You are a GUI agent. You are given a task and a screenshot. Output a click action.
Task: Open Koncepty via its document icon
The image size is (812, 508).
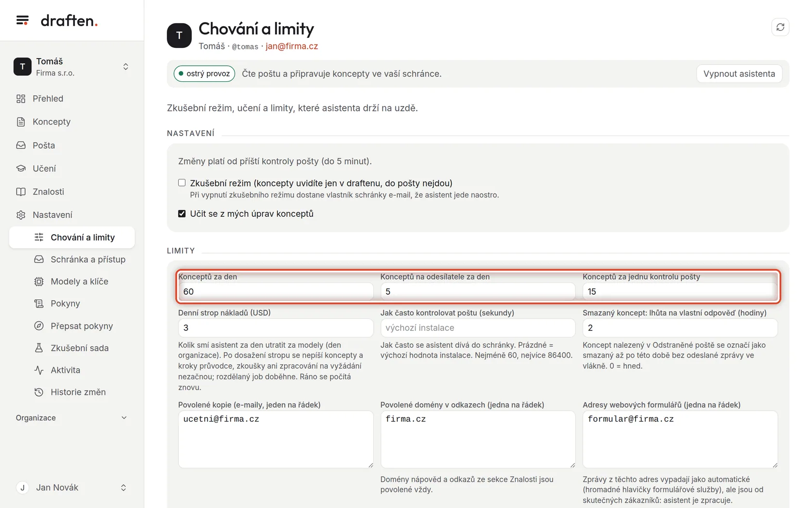21,122
